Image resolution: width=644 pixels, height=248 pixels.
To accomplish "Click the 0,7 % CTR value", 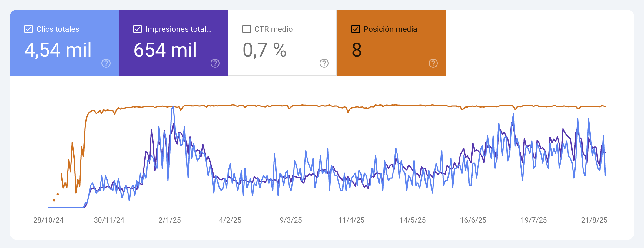I will pos(264,50).
